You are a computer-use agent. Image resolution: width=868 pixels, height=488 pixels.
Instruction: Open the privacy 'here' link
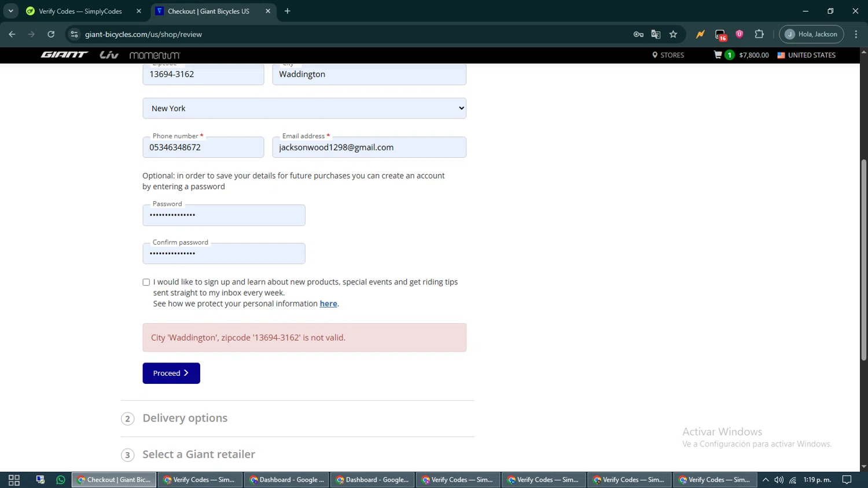tap(328, 304)
